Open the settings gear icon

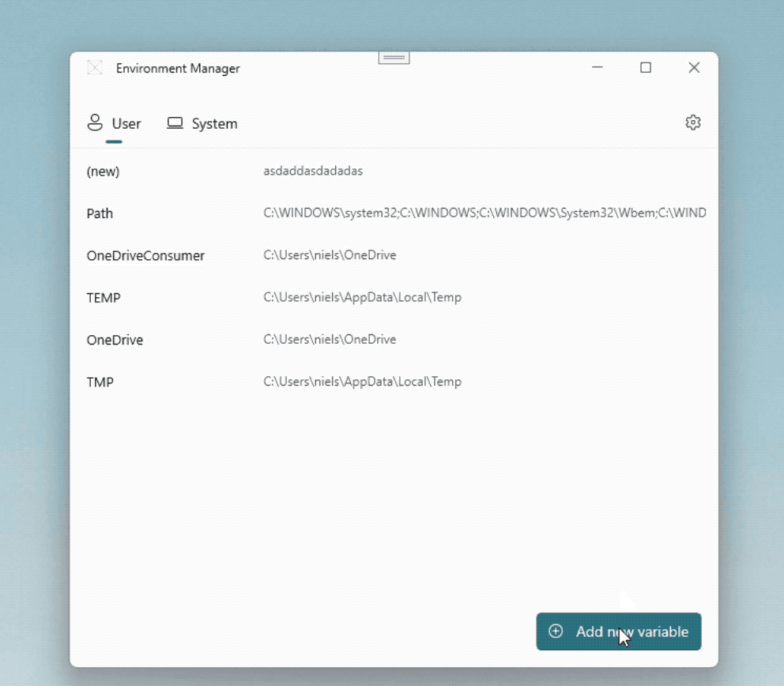(692, 122)
